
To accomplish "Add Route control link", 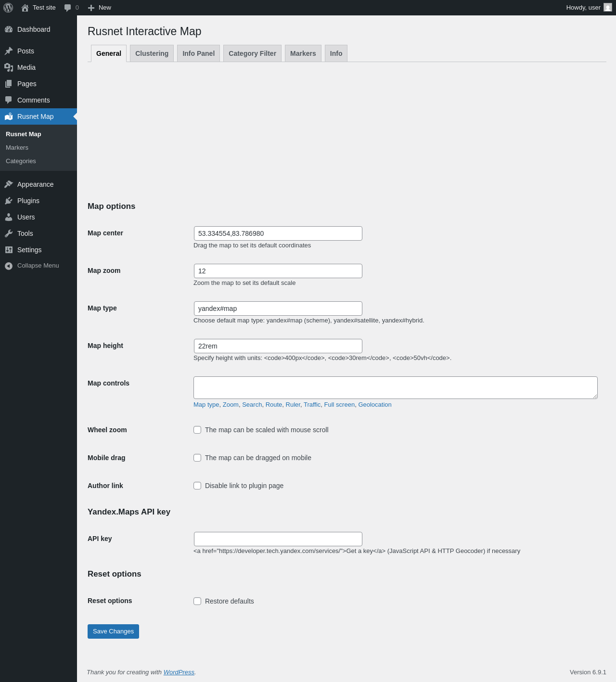I will click(274, 405).
